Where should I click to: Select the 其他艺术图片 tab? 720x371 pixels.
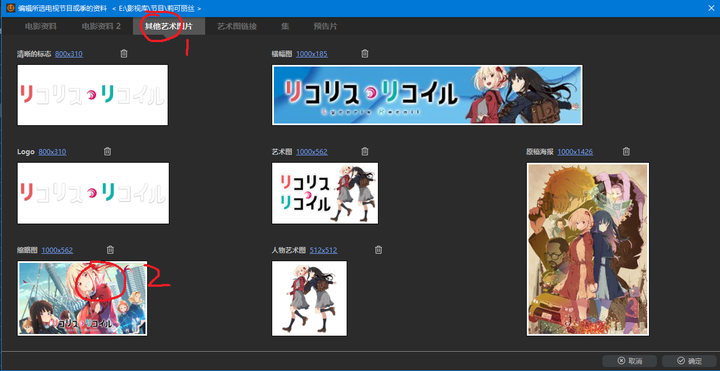pos(169,26)
